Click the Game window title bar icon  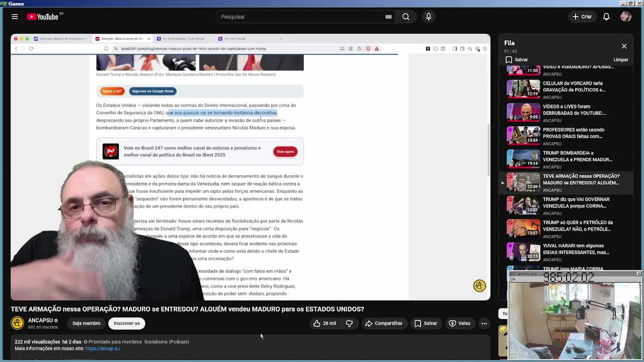tap(4, 4)
